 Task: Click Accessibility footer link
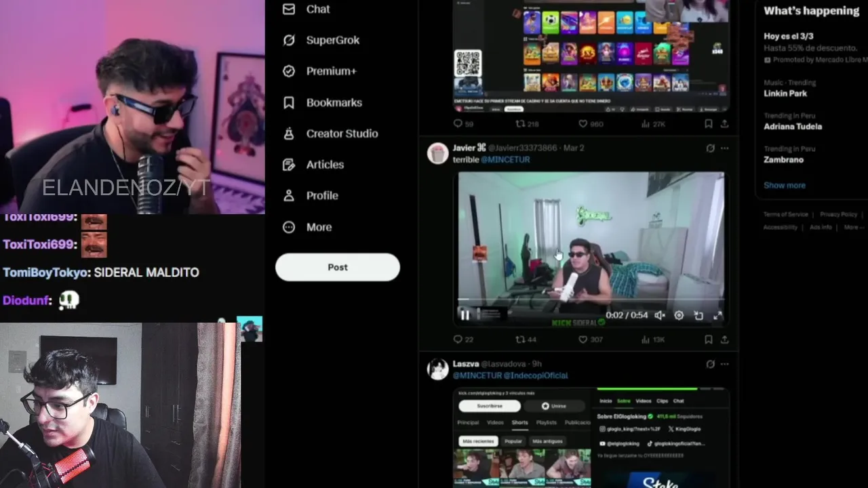(x=780, y=227)
